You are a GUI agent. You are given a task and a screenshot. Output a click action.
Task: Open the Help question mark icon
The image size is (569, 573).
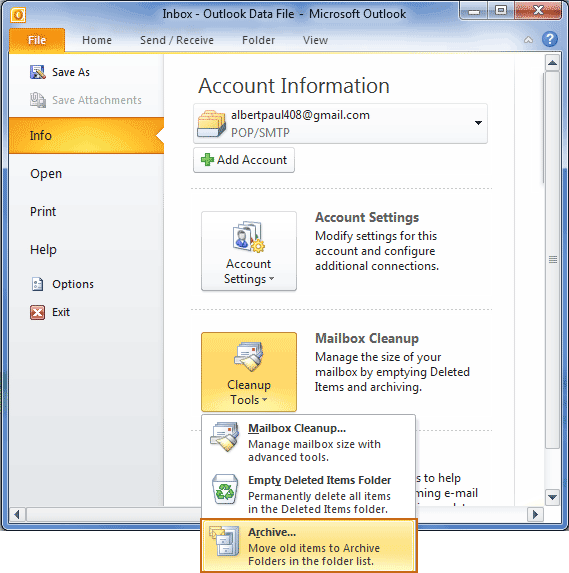click(x=550, y=39)
